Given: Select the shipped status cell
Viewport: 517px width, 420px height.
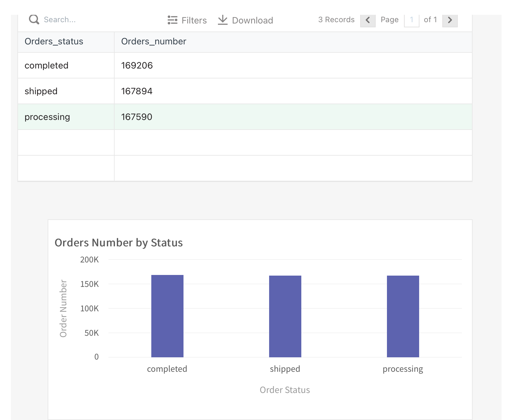Looking at the screenshot, I should [41, 91].
